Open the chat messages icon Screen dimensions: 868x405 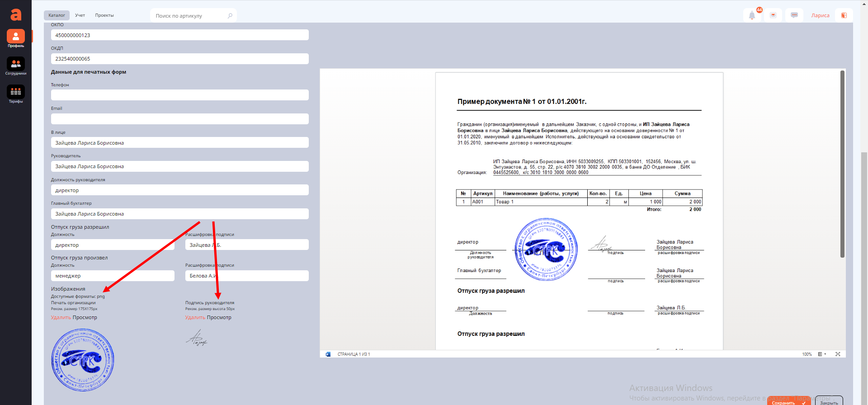click(794, 15)
